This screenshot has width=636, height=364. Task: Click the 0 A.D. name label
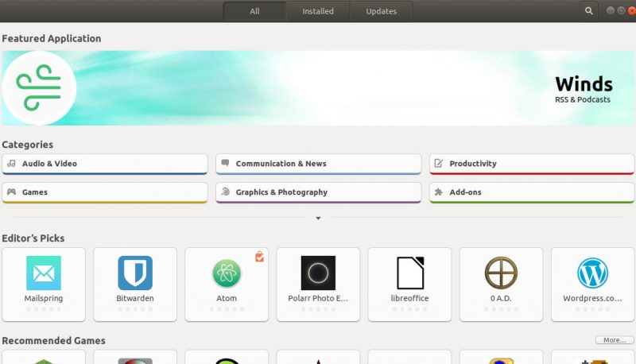click(502, 298)
